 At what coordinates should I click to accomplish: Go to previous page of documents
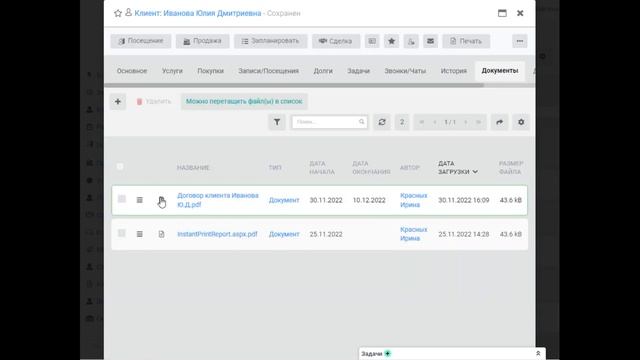434,122
